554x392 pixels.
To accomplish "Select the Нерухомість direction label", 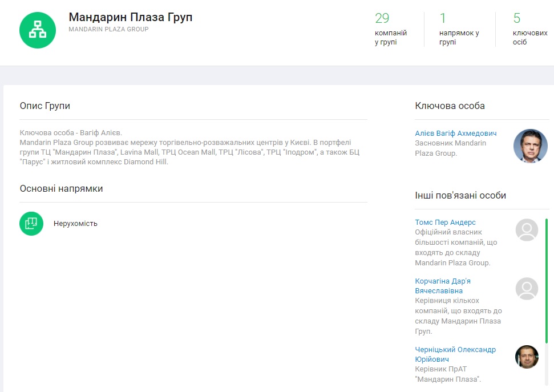I will [x=75, y=224].
